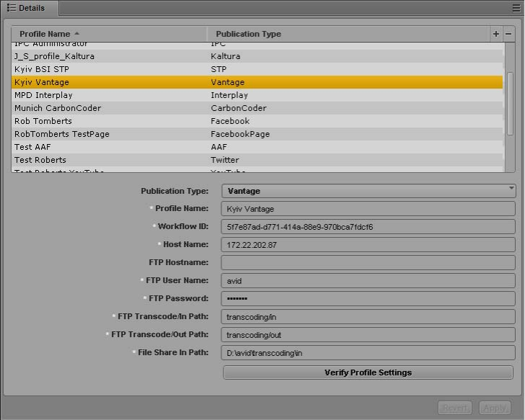Image resolution: width=525 pixels, height=420 pixels.
Task: Open the Details panel options menu icon
Action: click(x=516, y=8)
